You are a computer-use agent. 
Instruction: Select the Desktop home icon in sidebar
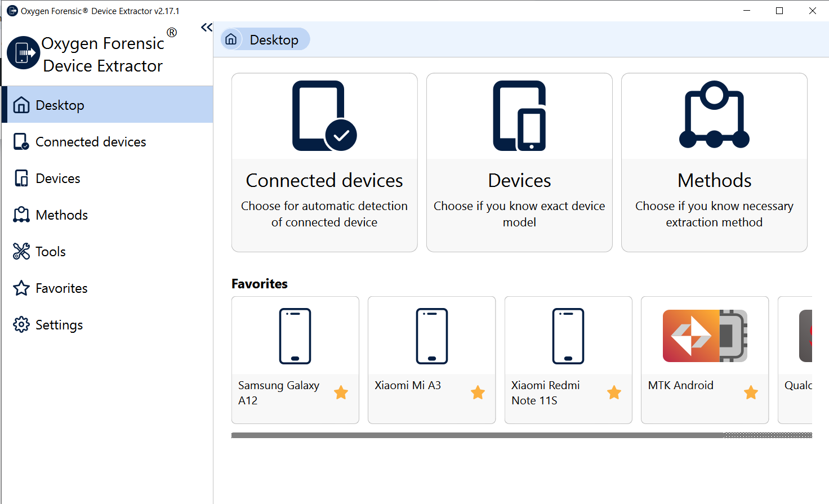(21, 105)
